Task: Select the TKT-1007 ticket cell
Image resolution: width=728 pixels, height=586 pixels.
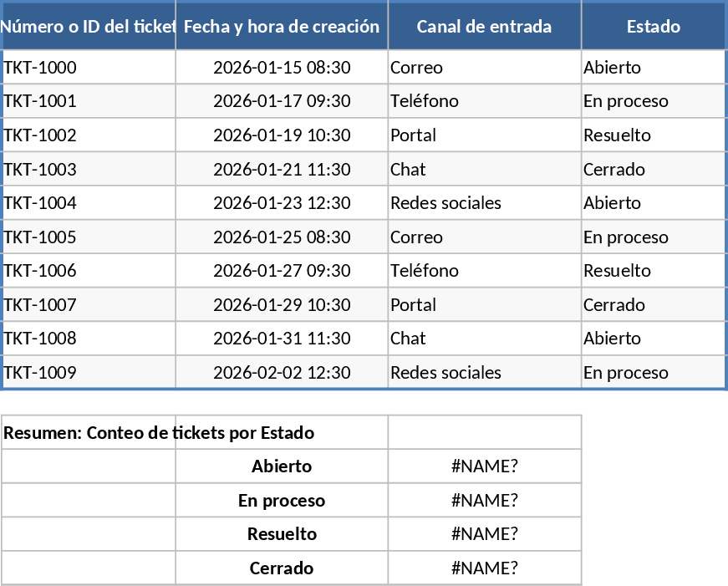Action: pyautogui.click(x=88, y=305)
